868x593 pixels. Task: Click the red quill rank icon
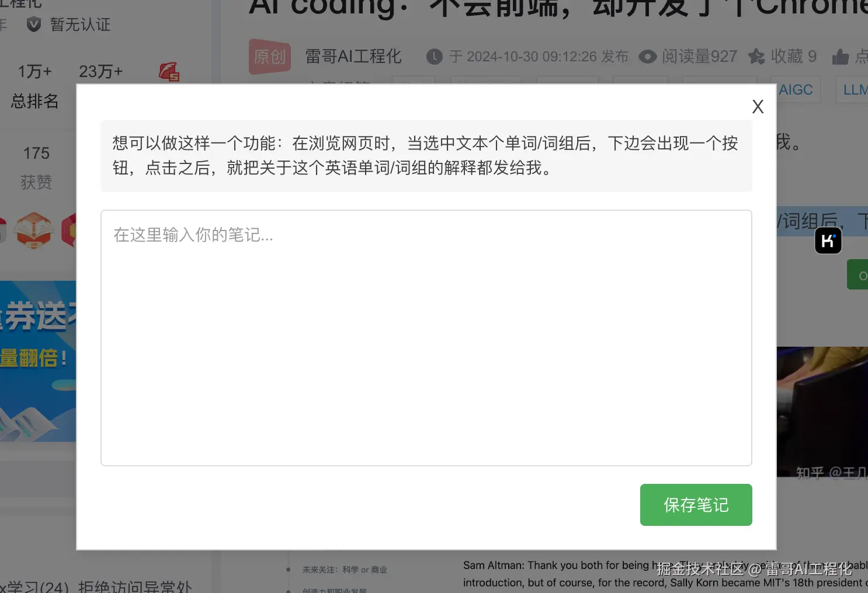coord(169,71)
